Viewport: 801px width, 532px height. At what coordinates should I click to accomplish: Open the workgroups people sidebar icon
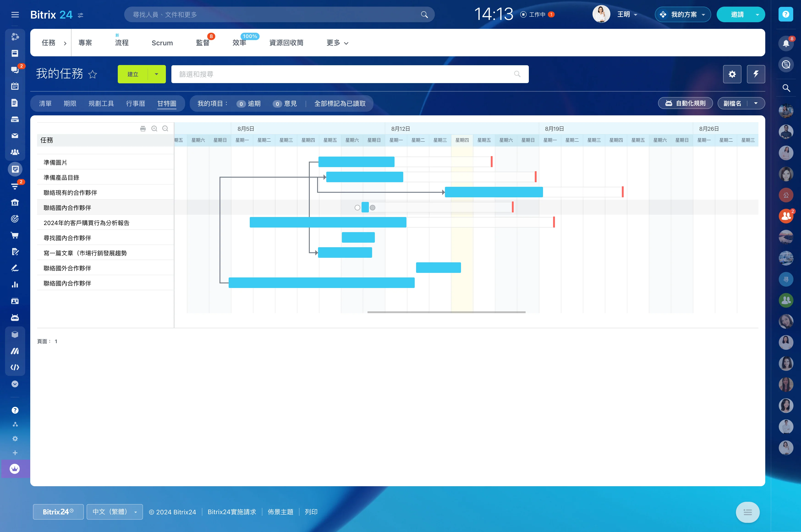click(x=15, y=152)
